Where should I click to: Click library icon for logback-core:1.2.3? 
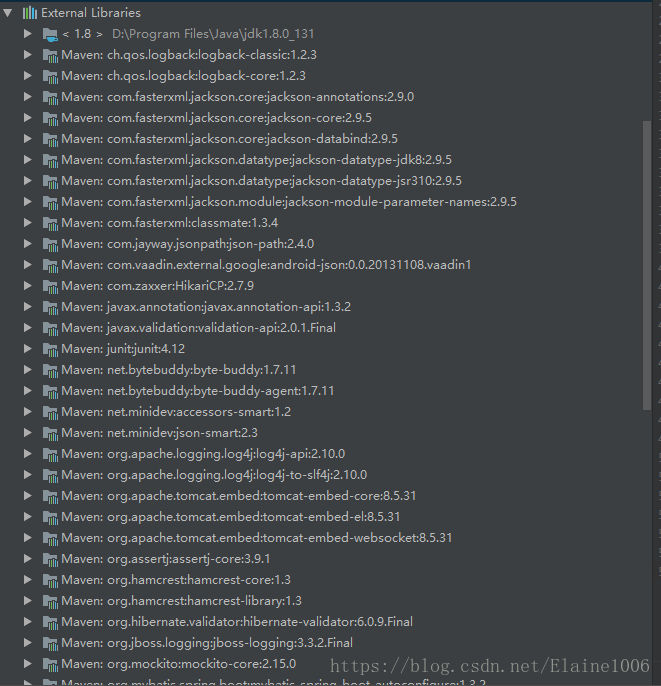pos(50,76)
